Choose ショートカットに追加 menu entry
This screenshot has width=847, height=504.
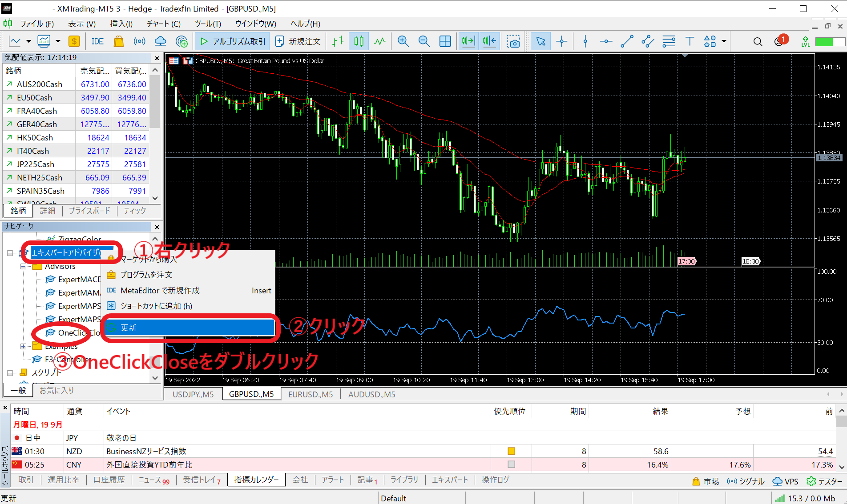(x=188, y=306)
